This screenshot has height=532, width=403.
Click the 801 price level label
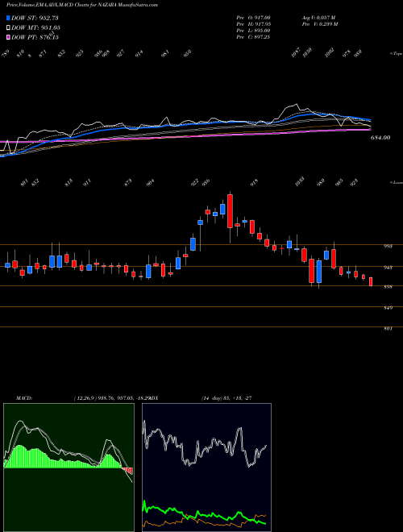[388, 329]
